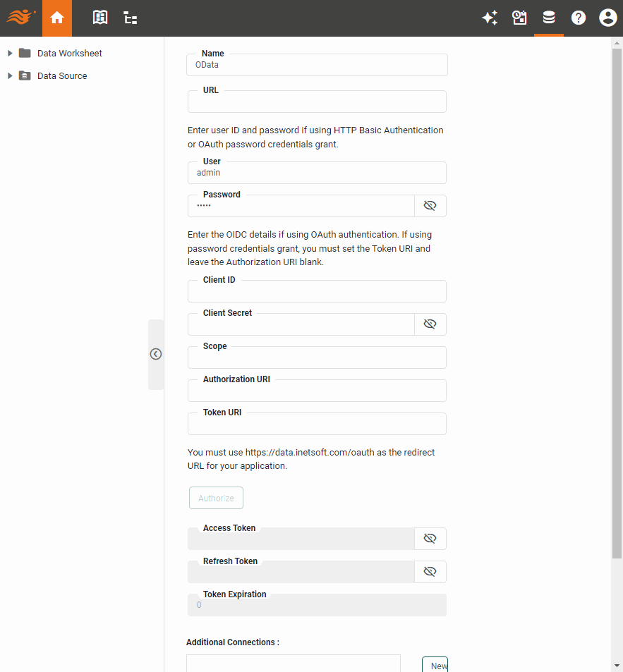Open the Help question mark icon
Image resolution: width=623 pixels, height=672 pixels.
(579, 18)
